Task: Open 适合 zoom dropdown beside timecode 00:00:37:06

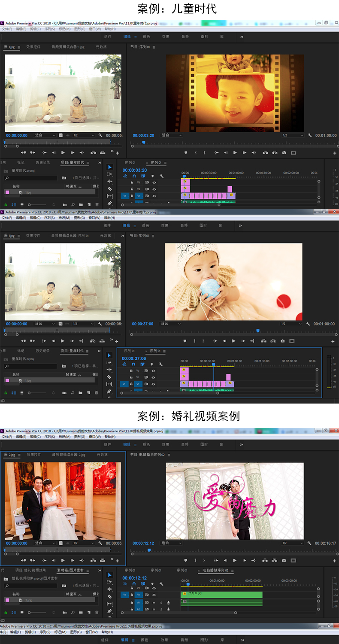Action: pos(170,324)
